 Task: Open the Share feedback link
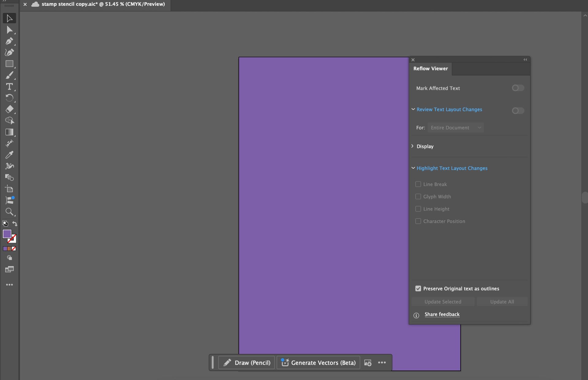tap(442, 314)
